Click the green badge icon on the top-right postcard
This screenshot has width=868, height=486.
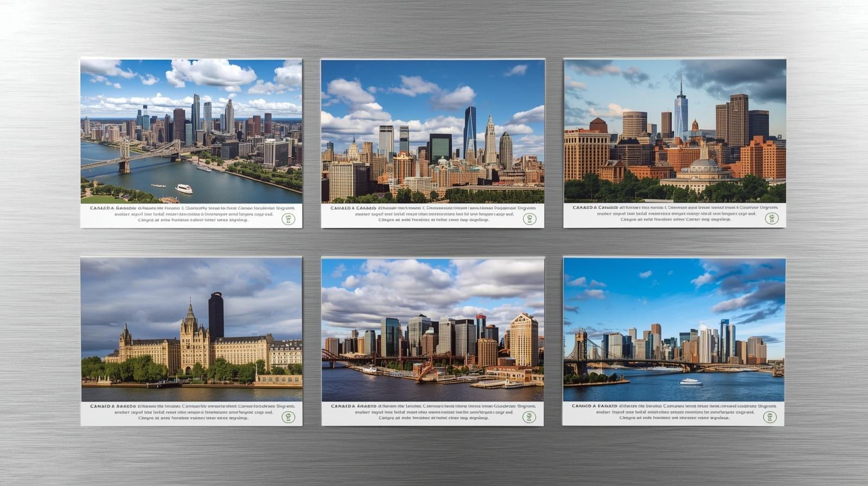[771, 219]
